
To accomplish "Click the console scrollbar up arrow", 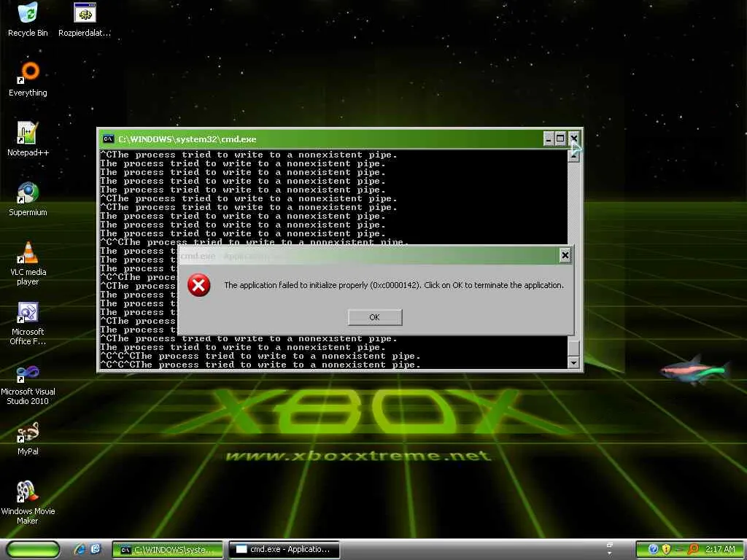I will 573,156.
